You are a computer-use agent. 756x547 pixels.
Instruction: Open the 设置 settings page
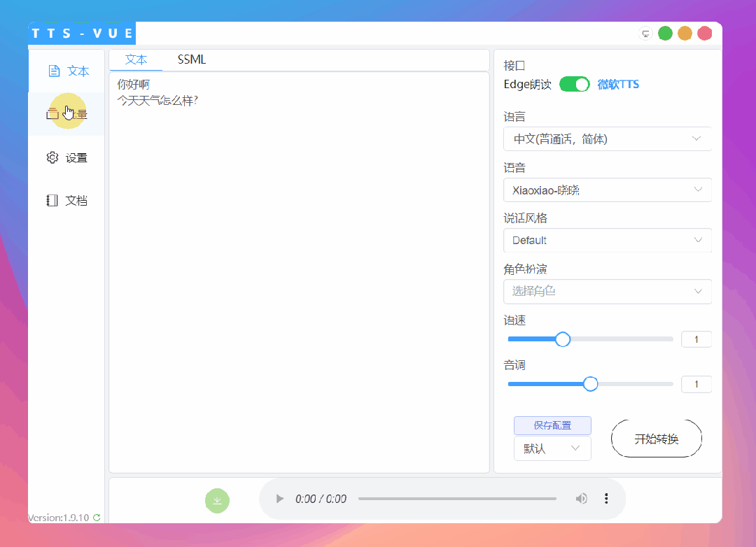(x=66, y=157)
